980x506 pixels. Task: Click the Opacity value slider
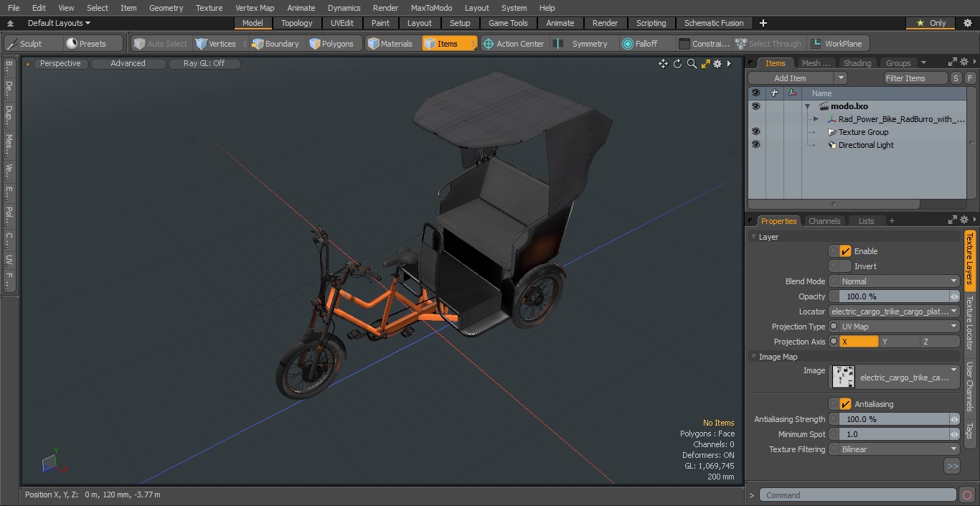(x=894, y=296)
